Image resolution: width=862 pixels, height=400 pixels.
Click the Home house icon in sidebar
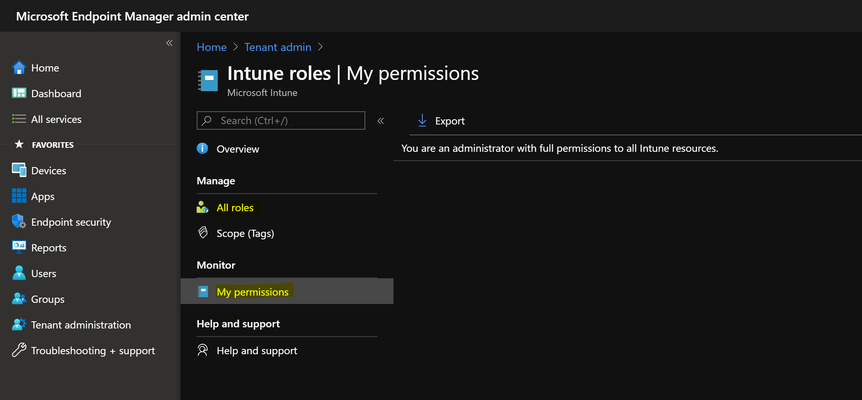point(19,68)
